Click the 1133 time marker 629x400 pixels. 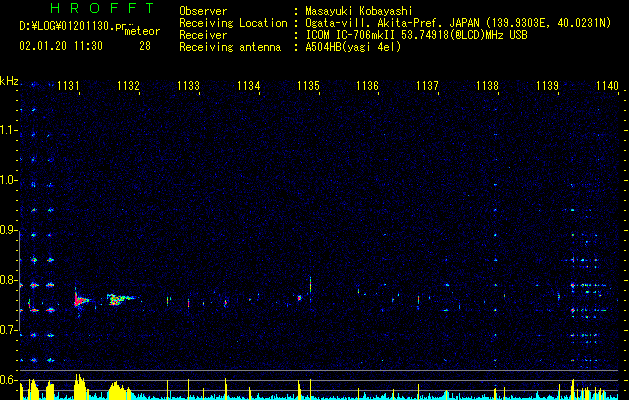point(188,86)
